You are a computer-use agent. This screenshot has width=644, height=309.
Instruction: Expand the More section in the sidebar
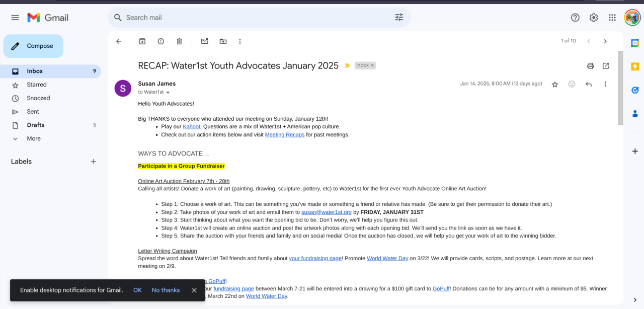[34, 138]
